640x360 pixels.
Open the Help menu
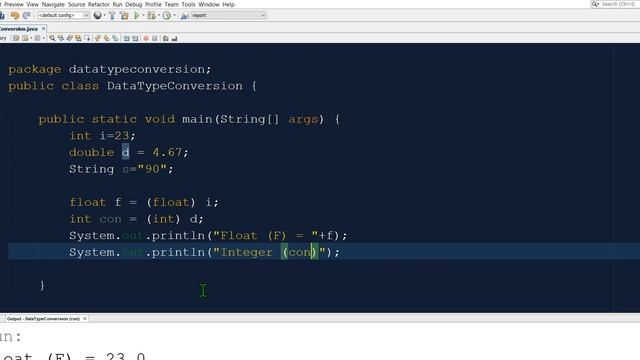coord(229,4)
